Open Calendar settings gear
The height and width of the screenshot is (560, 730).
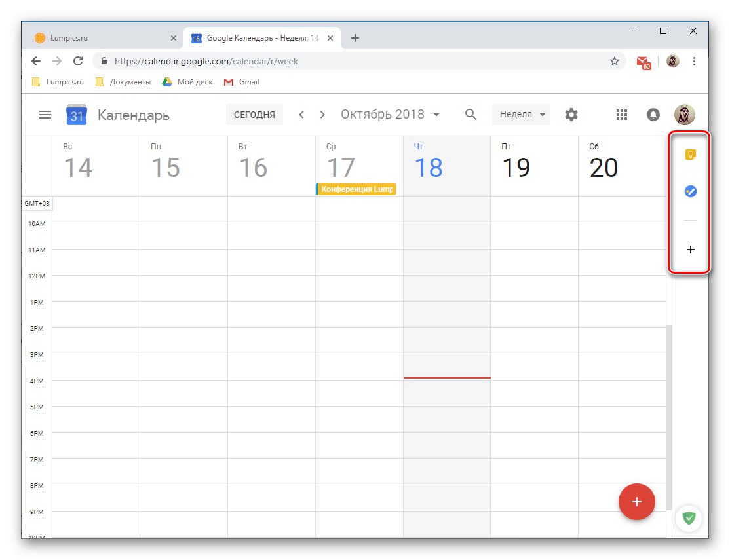[x=571, y=114]
